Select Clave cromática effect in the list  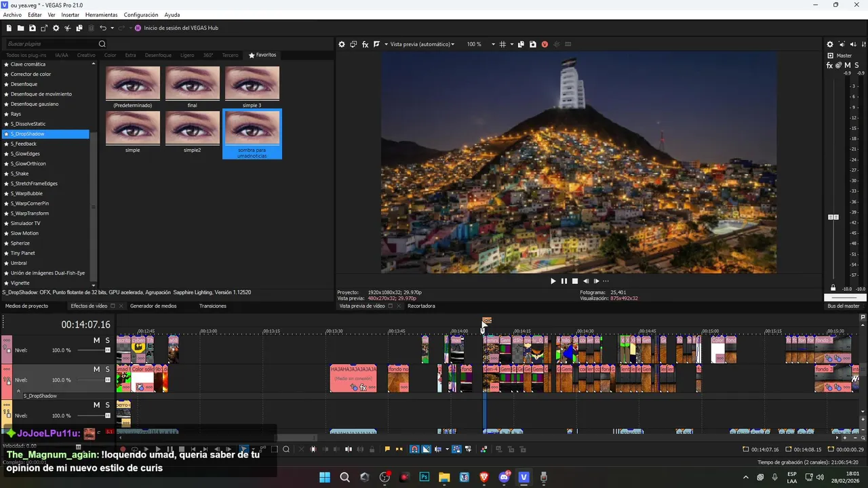(28, 64)
